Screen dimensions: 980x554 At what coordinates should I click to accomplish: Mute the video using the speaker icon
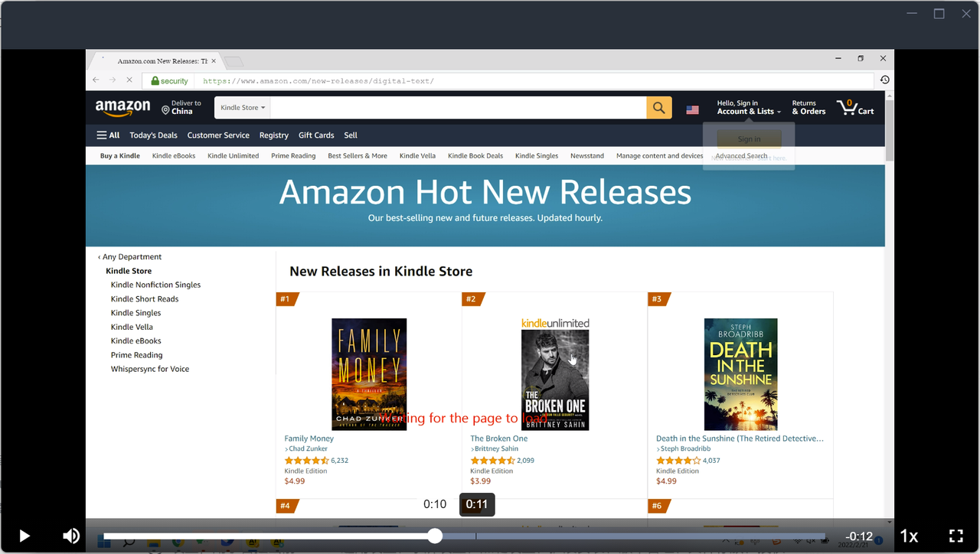click(x=71, y=536)
